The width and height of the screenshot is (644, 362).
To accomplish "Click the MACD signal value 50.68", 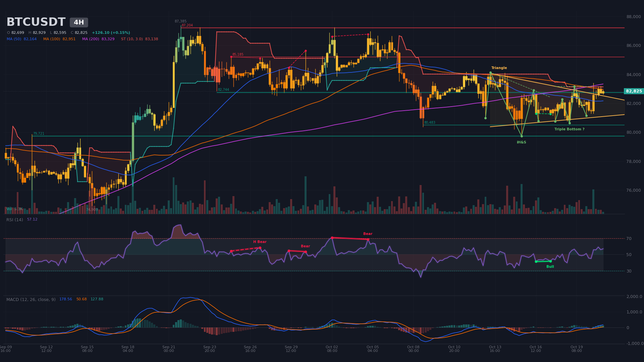I will [81, 299].
